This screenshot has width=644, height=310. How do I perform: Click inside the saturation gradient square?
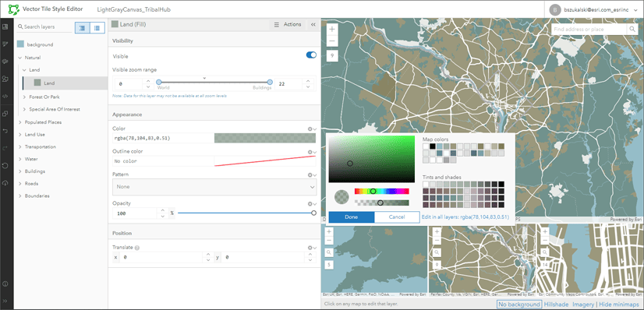coord(372,159)
